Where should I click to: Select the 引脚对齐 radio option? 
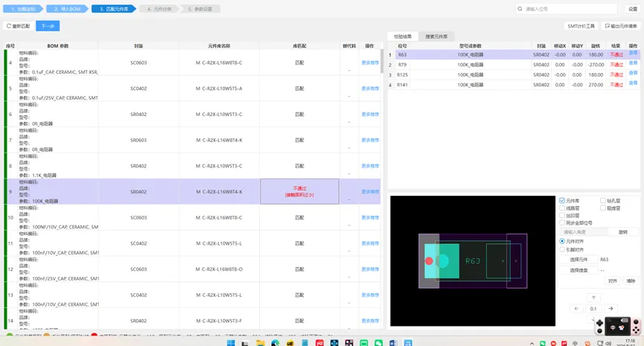coord(562,249)
